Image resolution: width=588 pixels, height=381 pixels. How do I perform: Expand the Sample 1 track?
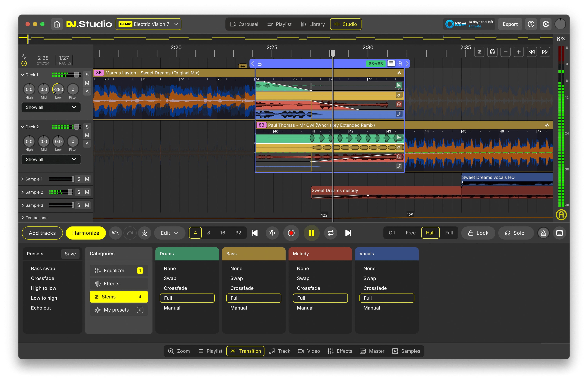(22, 179)
